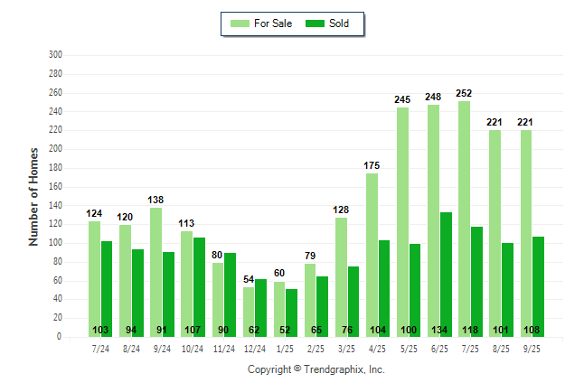
Task: Click the 8/25 x-axis month label
Action: [502, 349]
